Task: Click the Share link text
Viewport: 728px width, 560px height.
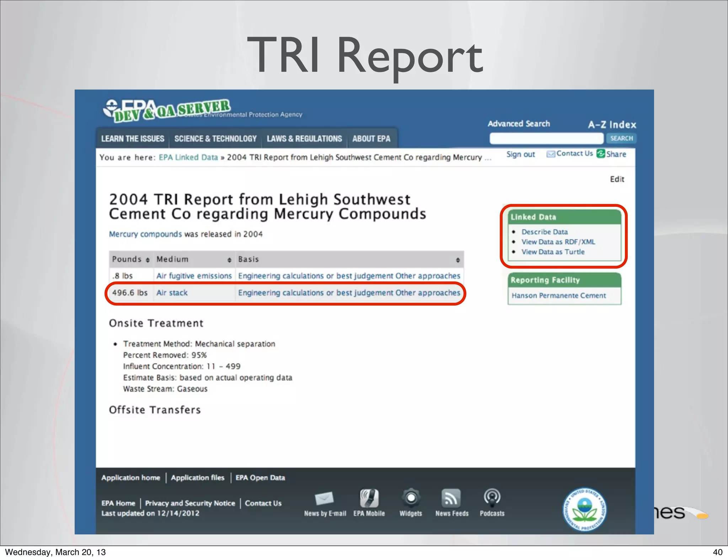Action: pyautogui.click(x=616, y=154)
